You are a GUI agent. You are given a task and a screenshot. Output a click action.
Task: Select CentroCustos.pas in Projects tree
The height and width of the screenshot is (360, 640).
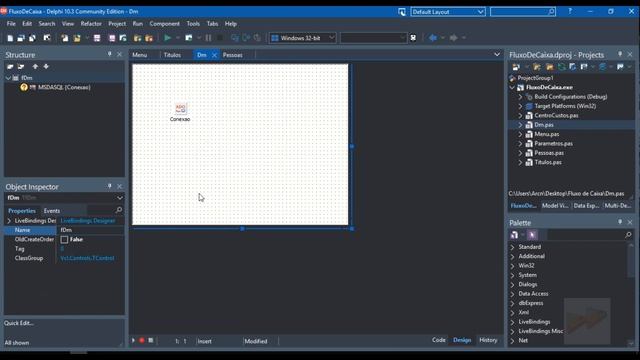pyautogui.click(x=556, y=116)
